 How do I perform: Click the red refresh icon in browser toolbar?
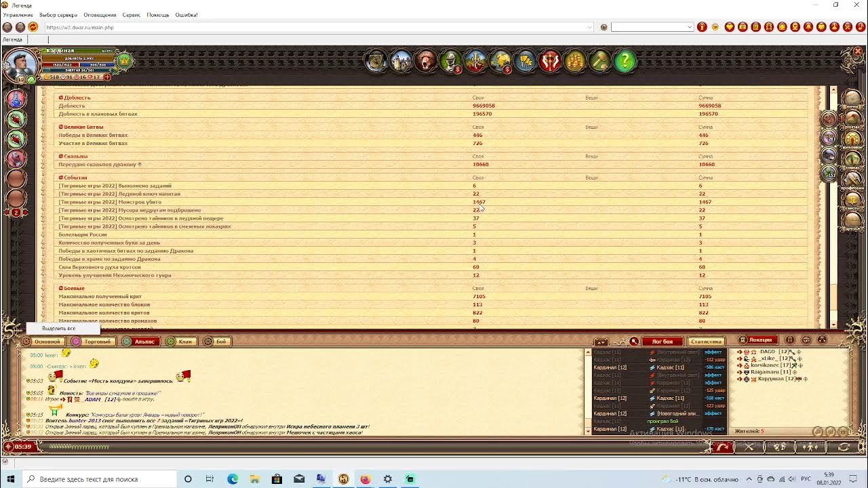coord(33,27)
